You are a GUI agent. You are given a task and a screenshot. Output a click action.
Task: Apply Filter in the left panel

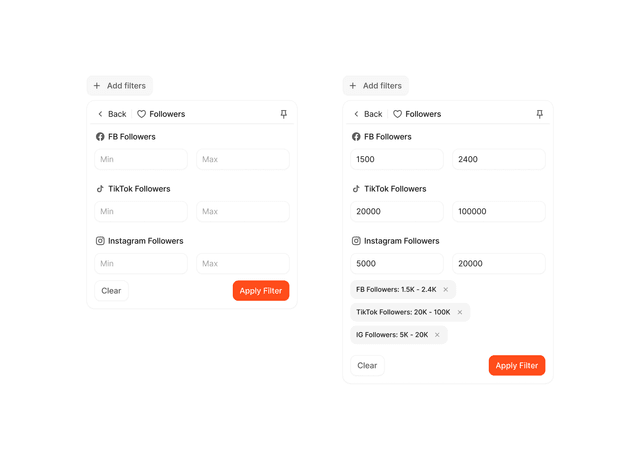point(261,291)
